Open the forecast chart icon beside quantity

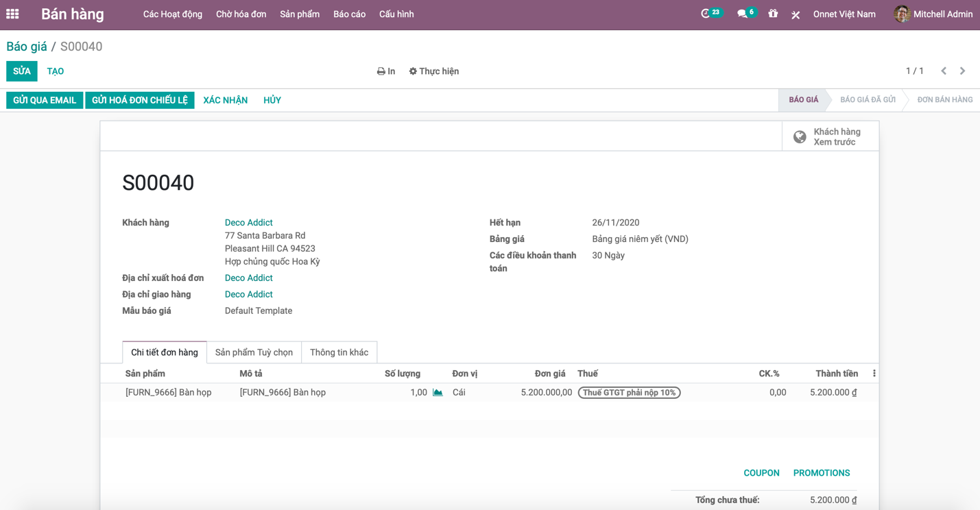(438, 393)
